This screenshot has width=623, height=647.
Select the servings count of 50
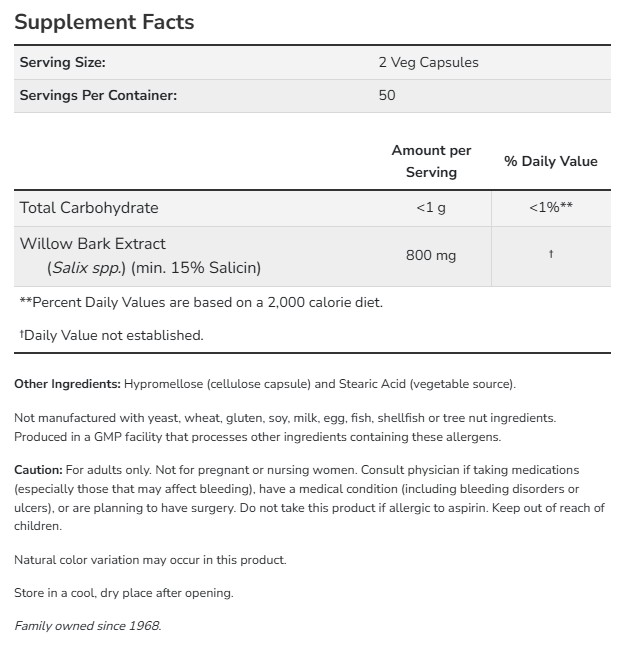pos(387,95)
